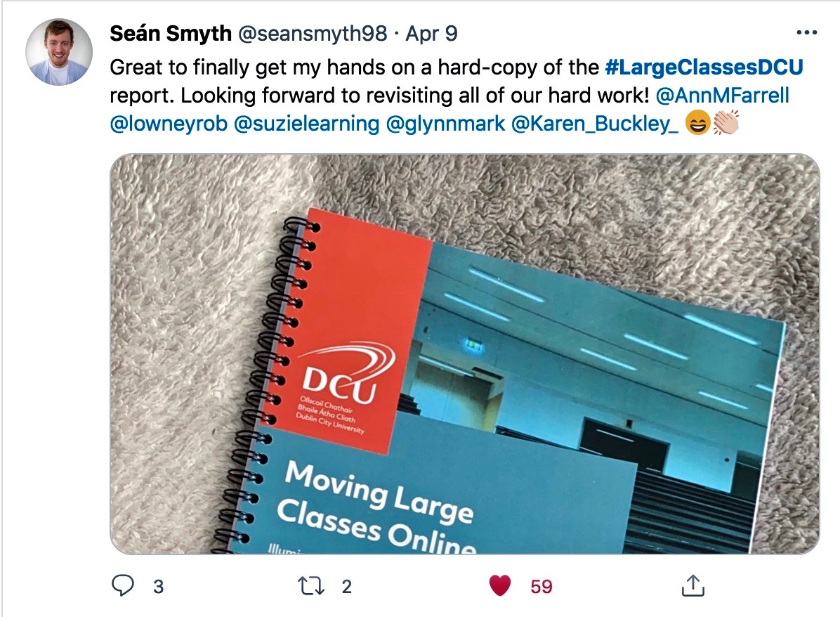The width and height of the screenshot is (840, 617).
Task: Open Seán Smyth's profile avatar
Action: point(59,52)
